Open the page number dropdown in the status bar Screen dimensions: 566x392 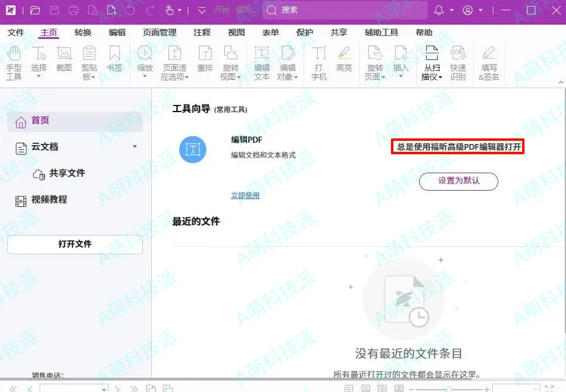tap(104, 389)
